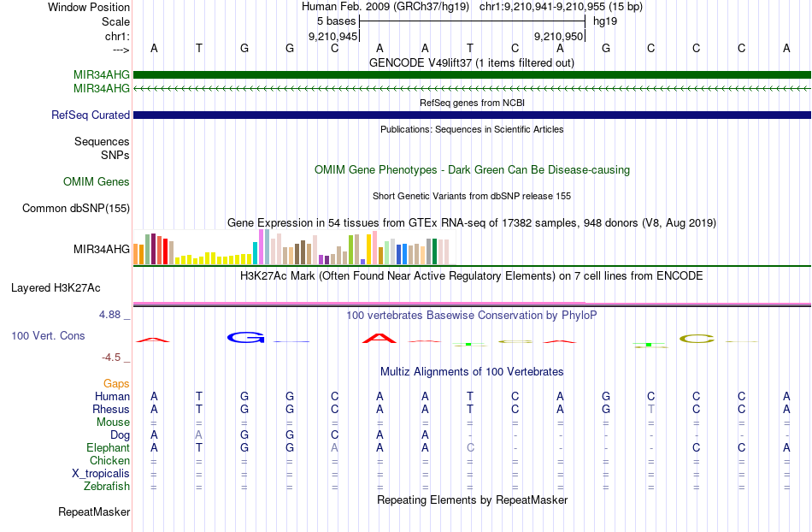
Task: Click the MIR34AHG label beside the arrowed intron line
Action: click(102, 89)
